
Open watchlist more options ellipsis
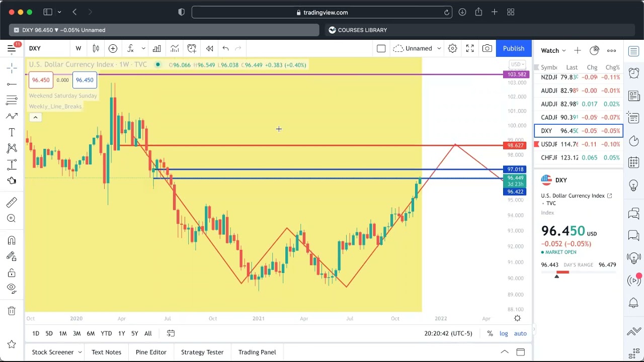[611, 50]
